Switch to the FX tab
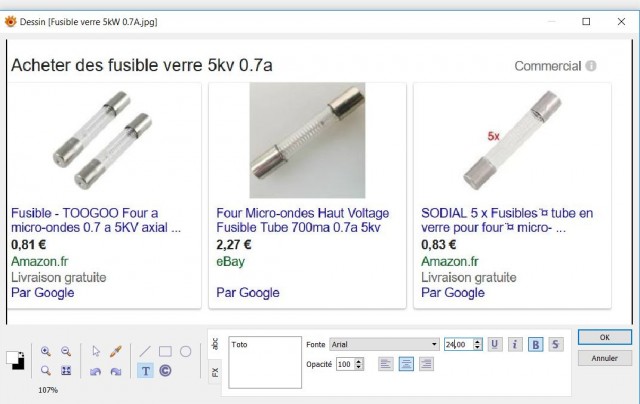This screenshot has height=404, width=640. click(x=215, y=372)
